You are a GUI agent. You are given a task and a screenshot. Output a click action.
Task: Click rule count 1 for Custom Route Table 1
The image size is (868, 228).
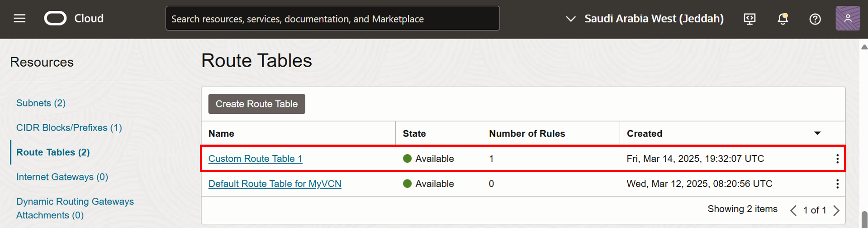click(491, 159)
